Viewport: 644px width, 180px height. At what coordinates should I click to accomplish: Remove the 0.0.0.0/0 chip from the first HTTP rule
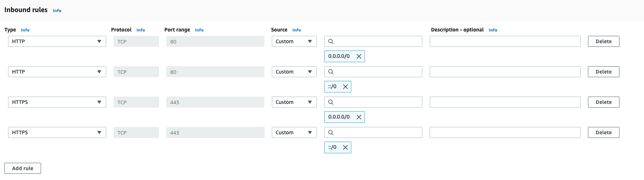[359, 56]
